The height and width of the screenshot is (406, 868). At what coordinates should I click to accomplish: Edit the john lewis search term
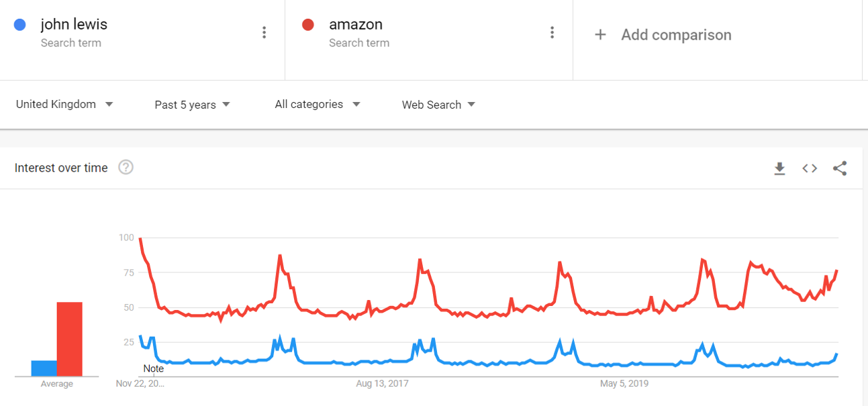pos(74,25)
